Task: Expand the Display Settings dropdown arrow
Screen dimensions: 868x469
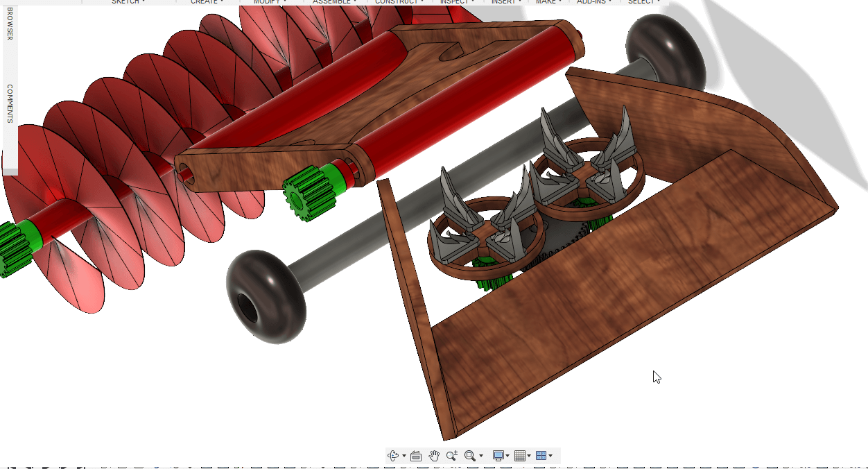Action: (x=507, y=456)
